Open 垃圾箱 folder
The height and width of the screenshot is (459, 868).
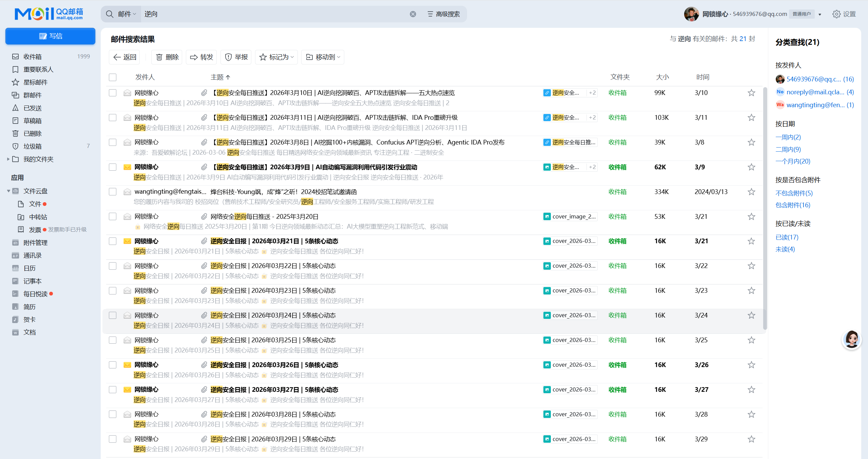point(33,146)
